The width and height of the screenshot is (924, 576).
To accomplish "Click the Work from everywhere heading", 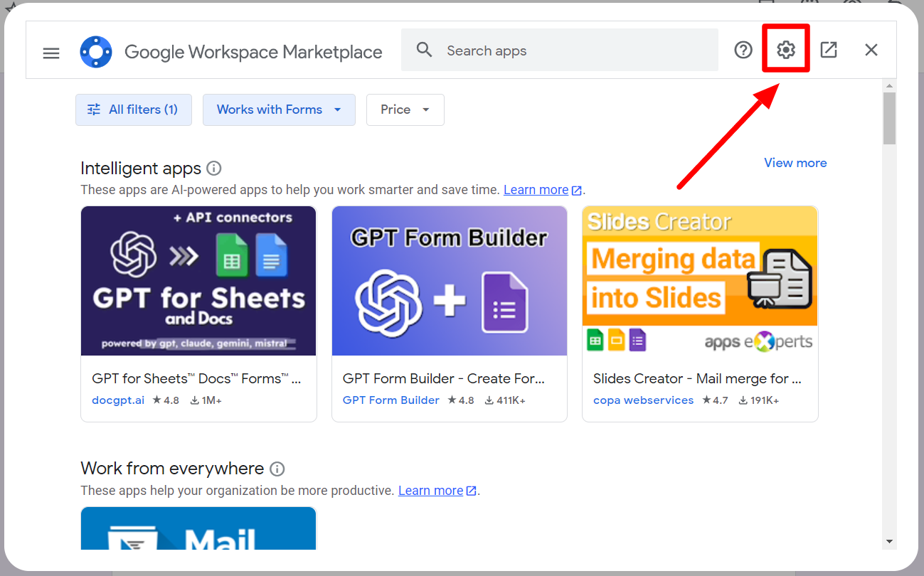I will pyautogui.click(x=172, y=469).
